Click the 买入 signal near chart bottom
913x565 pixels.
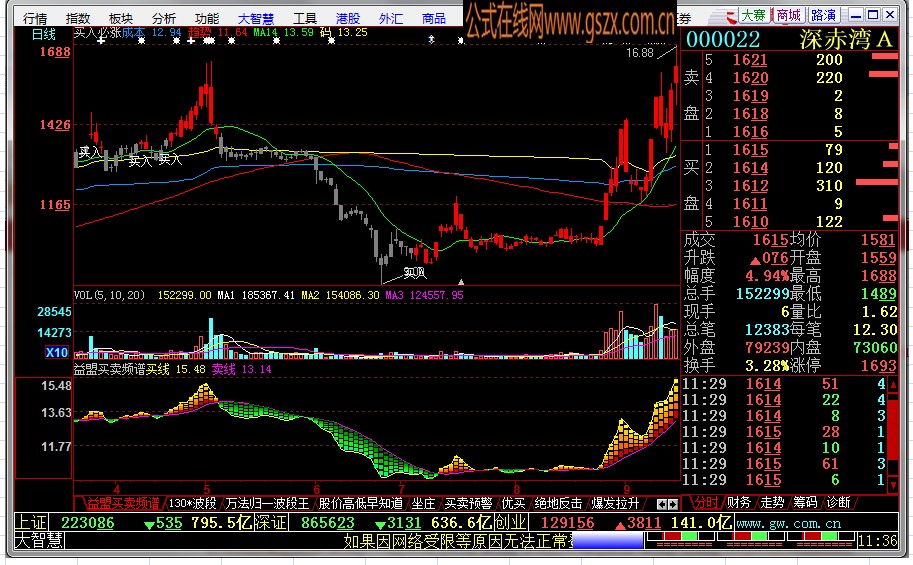(415, 273)
